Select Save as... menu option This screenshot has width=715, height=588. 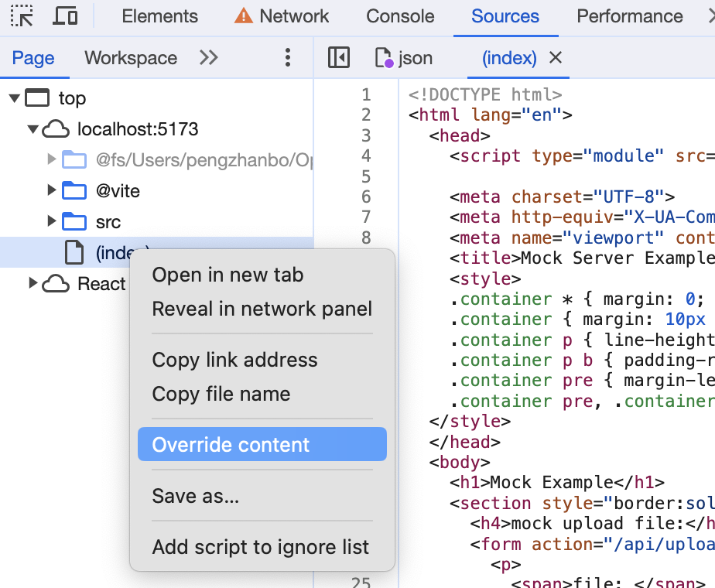click(x=195, y=496)
